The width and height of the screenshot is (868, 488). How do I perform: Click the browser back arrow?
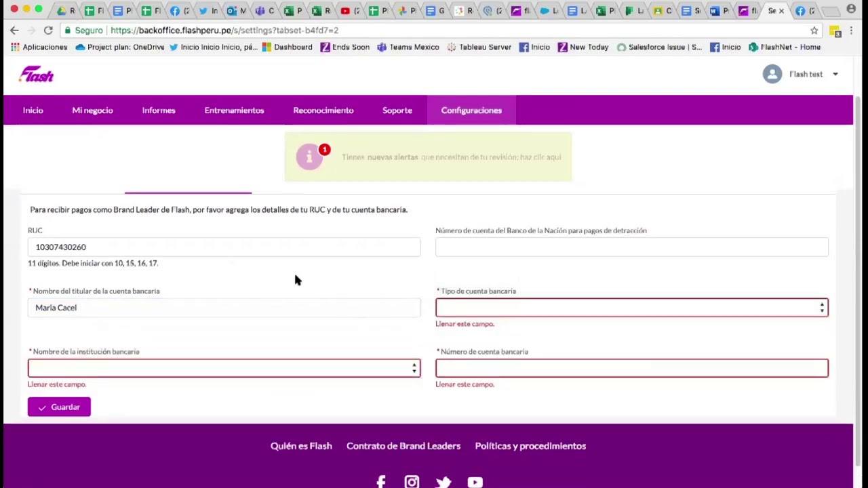pos(14,30)
